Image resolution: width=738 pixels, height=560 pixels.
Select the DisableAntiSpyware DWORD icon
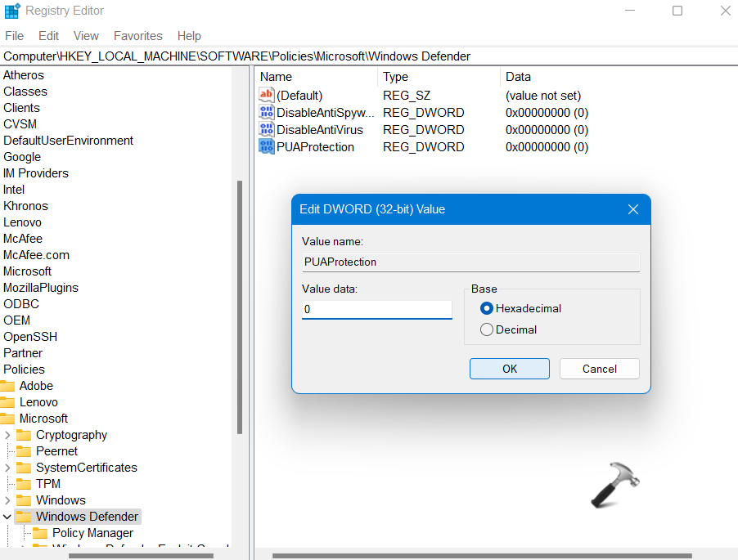267,112
